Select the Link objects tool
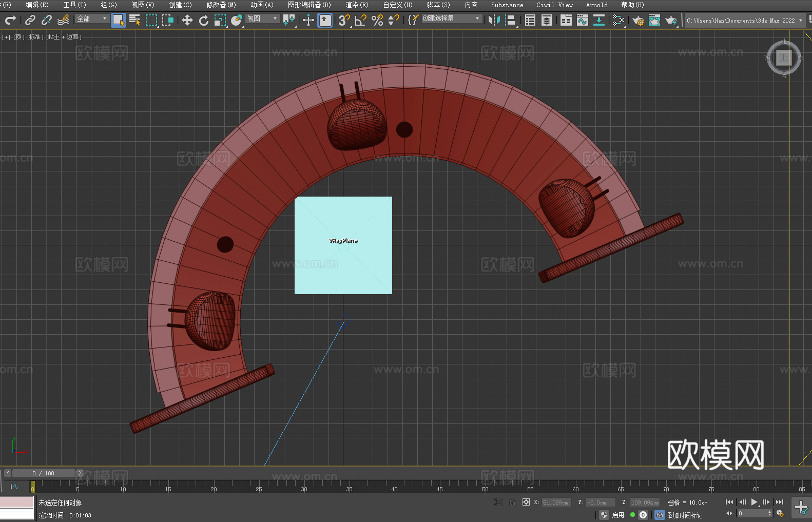Image resolution: width=812 pixels, height=522 pixels. [x=30, y=20]
